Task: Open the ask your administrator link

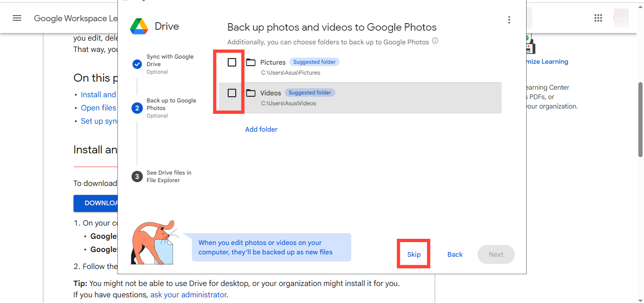Action: click(x=188, y=295)
